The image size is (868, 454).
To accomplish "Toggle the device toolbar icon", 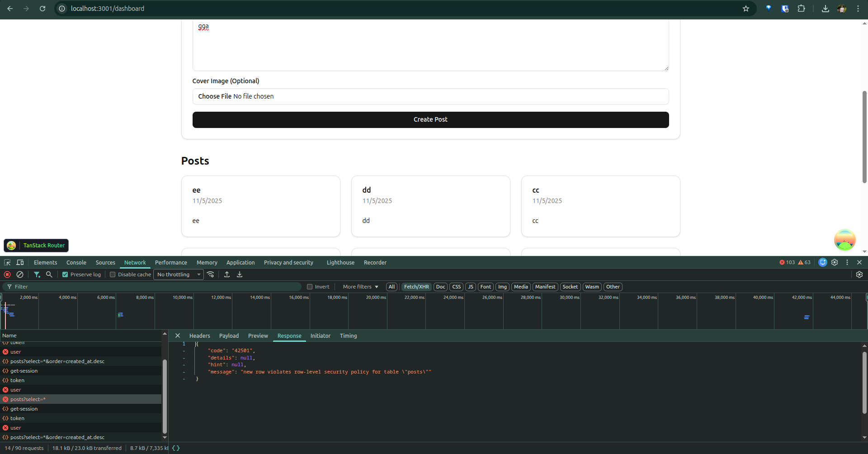I will (20, 262).
